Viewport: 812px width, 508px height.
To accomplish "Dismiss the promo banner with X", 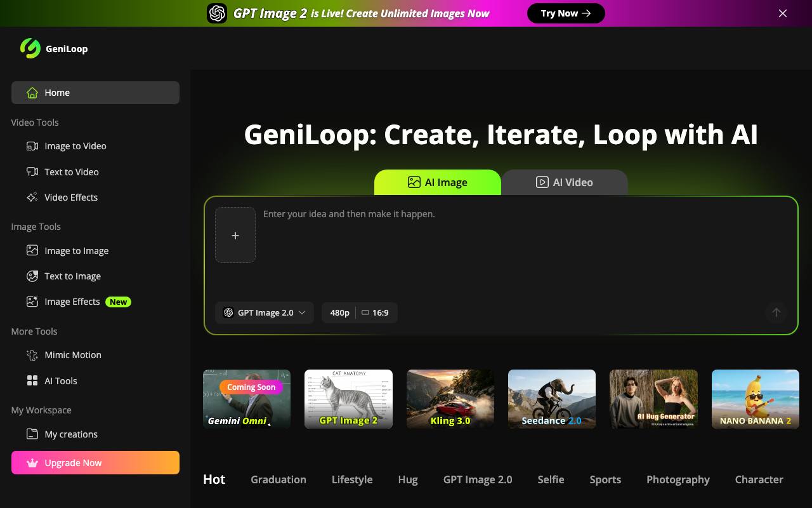I will tap(783, 13).
